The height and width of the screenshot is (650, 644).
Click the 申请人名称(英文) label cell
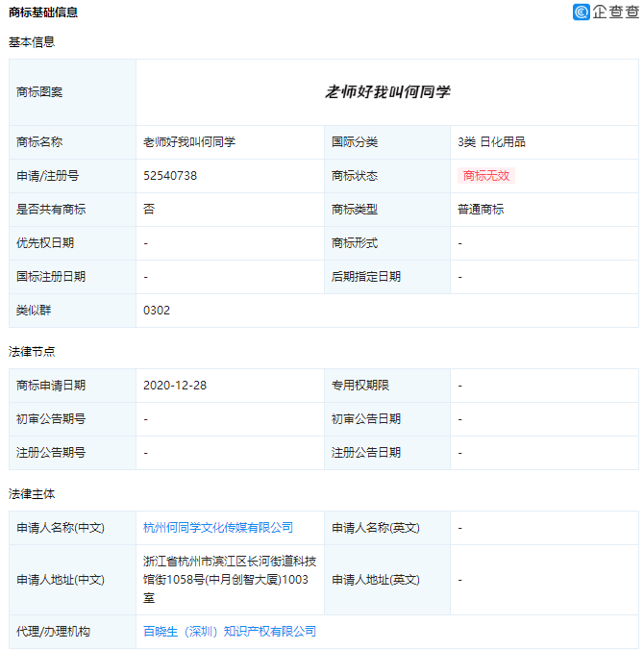click(387, 528)
